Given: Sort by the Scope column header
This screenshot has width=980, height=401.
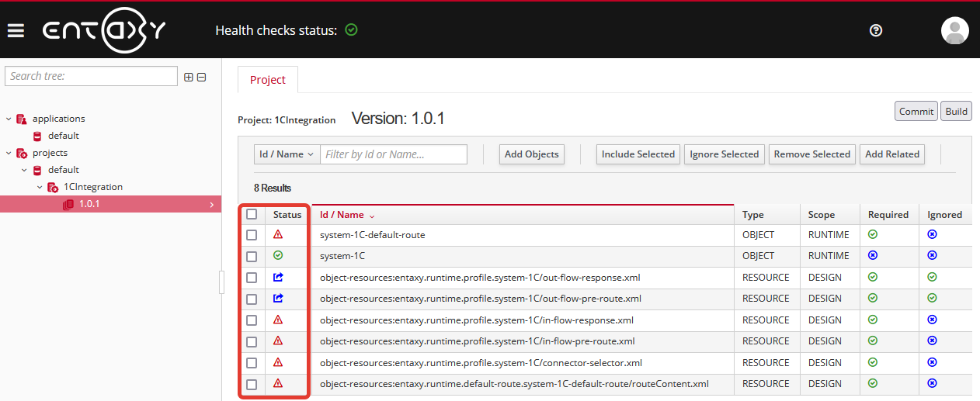Looking at the screenshot, I should click(x=822, y=215).
